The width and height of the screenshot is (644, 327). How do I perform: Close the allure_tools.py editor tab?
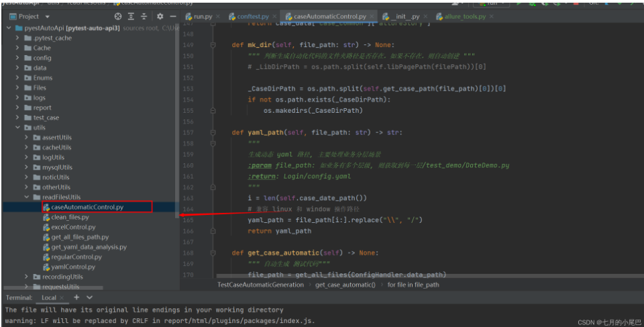491,17
